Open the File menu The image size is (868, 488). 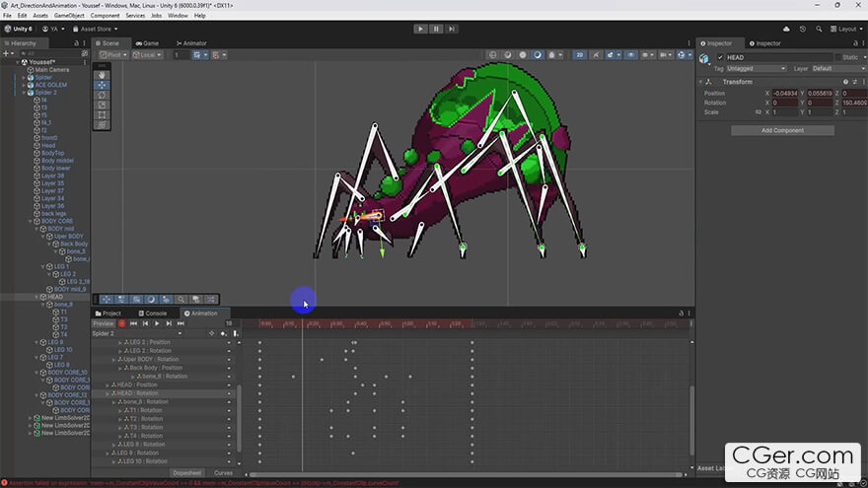(7, 16)
